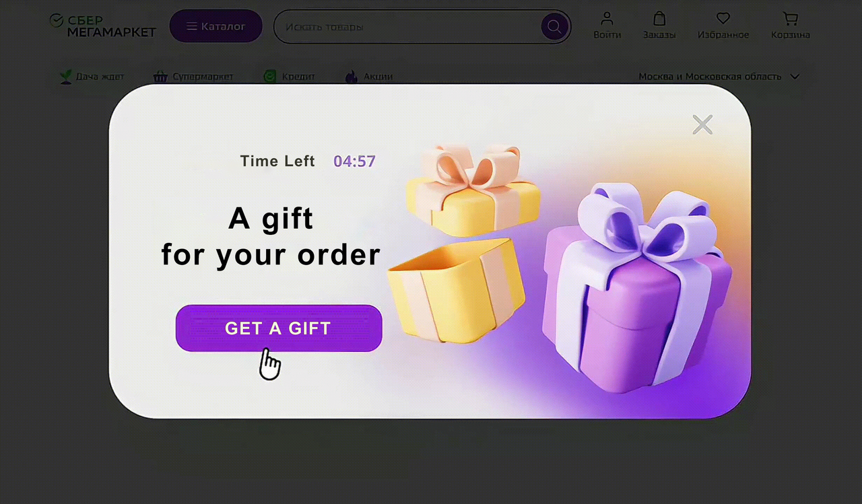
Task: Click the chevron next to region name
Action: (795, 77)
